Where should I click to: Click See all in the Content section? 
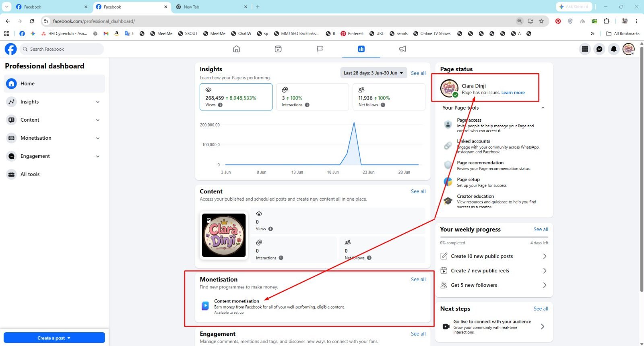418,191
